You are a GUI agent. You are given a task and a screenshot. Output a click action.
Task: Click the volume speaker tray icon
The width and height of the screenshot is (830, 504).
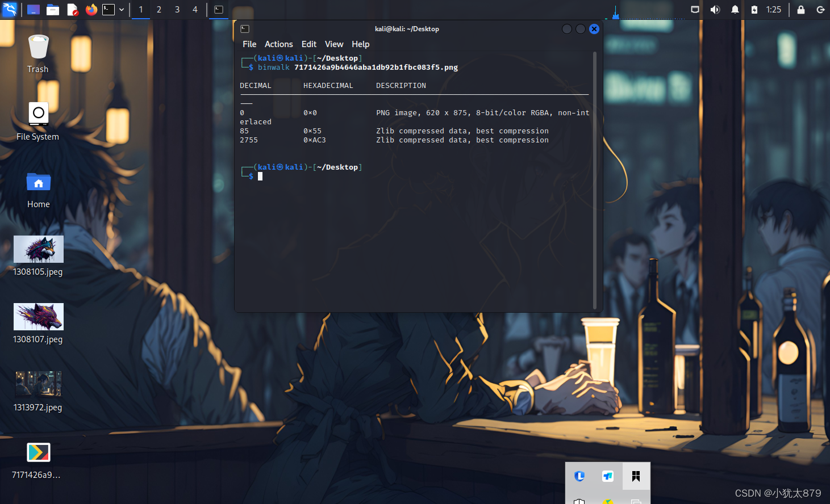715,10
